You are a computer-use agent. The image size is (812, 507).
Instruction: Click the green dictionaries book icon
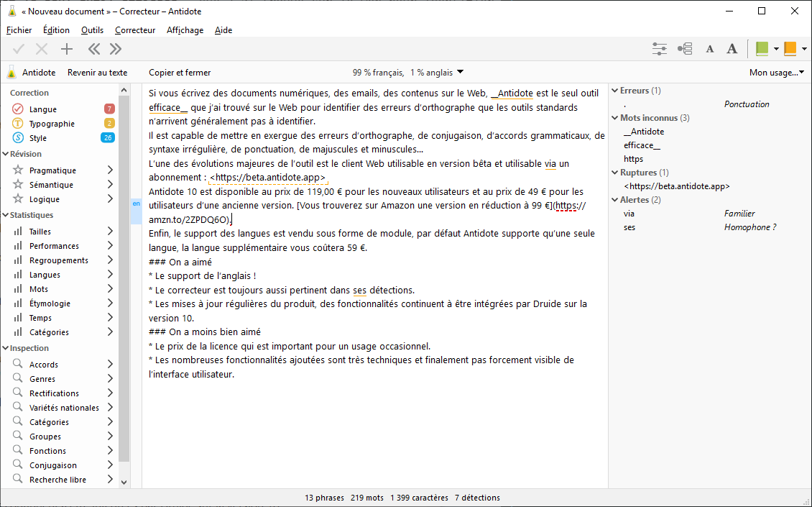pyautogui.click(x=762, y=49)
